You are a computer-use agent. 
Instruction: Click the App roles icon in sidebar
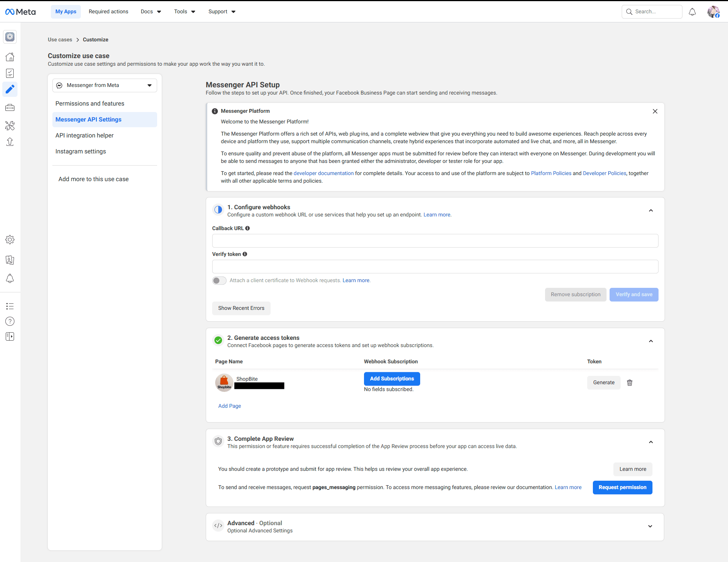pos(10,260)
